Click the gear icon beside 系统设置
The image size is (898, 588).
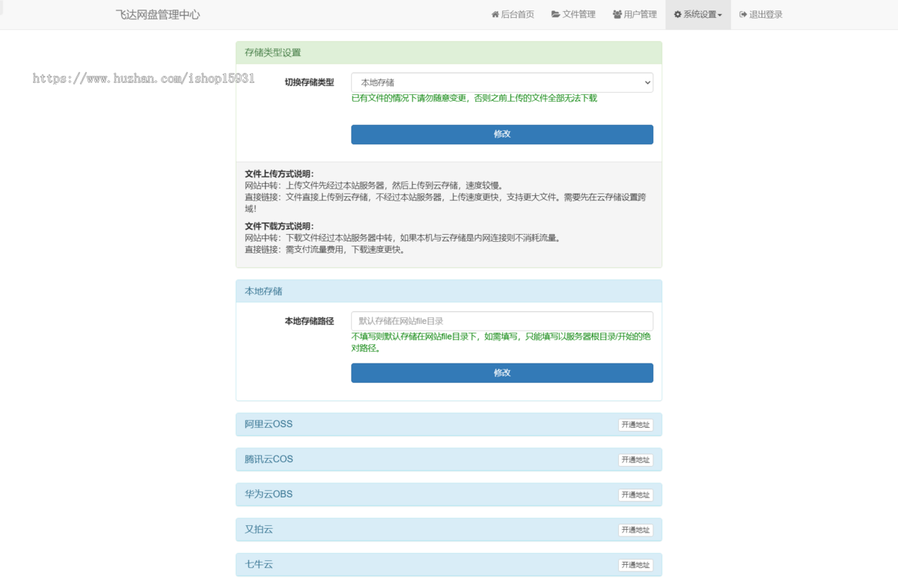(677, 15)
